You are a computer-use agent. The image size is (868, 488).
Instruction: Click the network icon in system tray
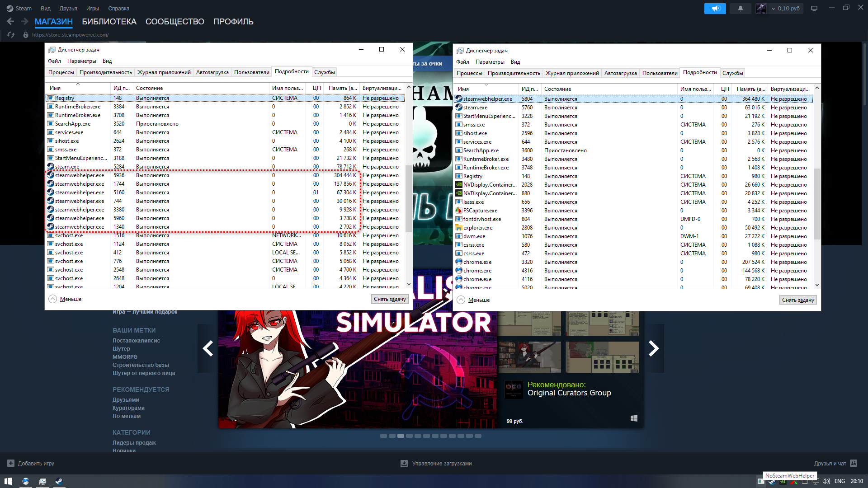(x=816, y=481)
